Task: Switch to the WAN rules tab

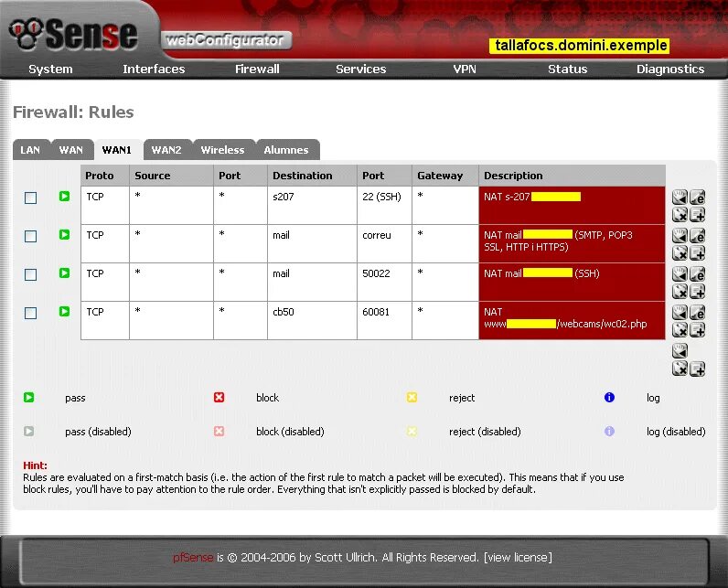Action: coord(71,150)
